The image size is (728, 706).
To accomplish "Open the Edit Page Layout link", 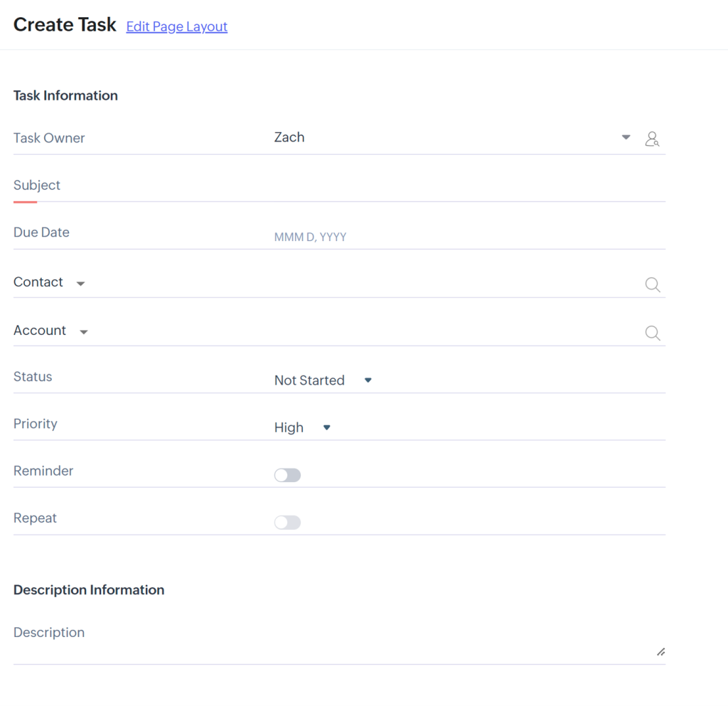I will (176, 26).
